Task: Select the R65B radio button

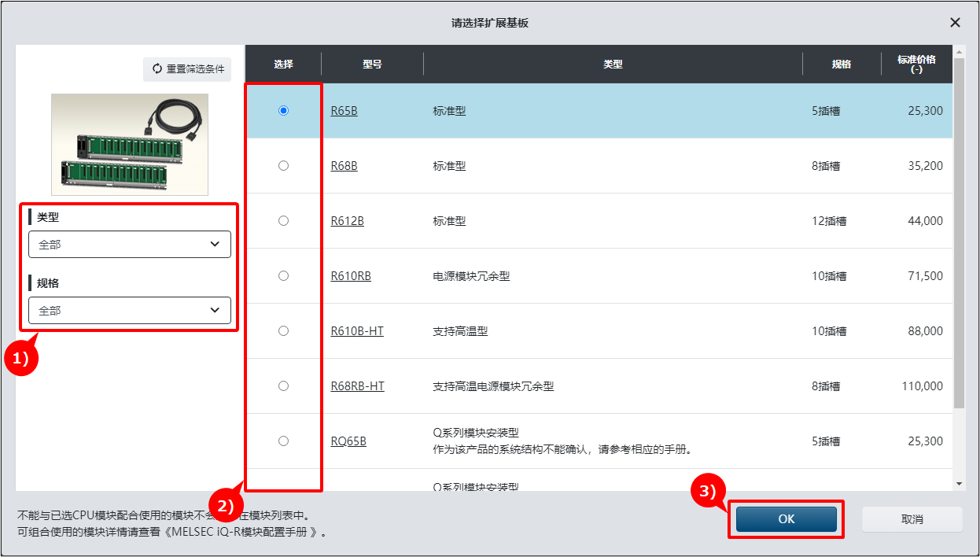Action: (283, 111)
